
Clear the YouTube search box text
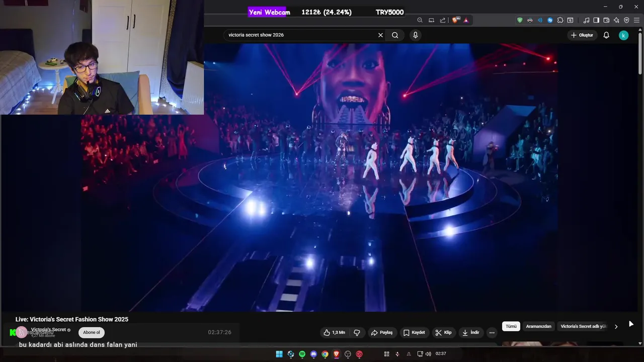[x=380, y=35]
